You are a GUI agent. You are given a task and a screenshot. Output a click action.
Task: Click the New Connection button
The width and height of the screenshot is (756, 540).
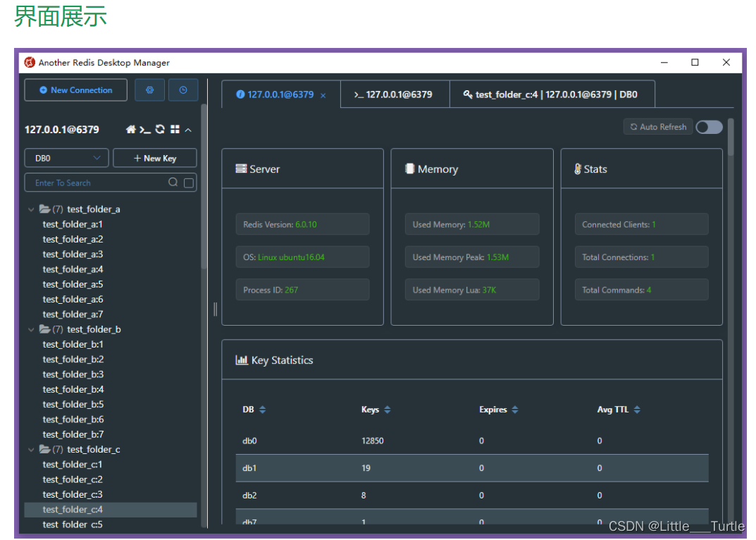75,90
